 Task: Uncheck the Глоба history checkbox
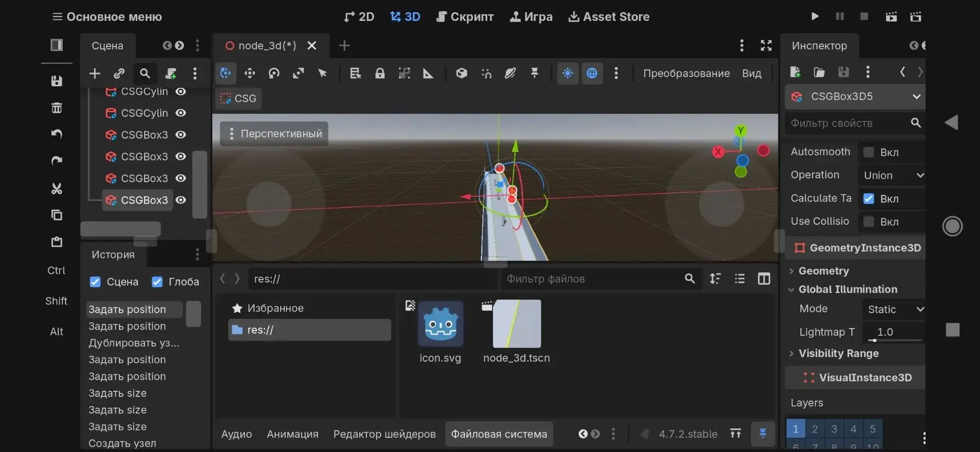157,282
